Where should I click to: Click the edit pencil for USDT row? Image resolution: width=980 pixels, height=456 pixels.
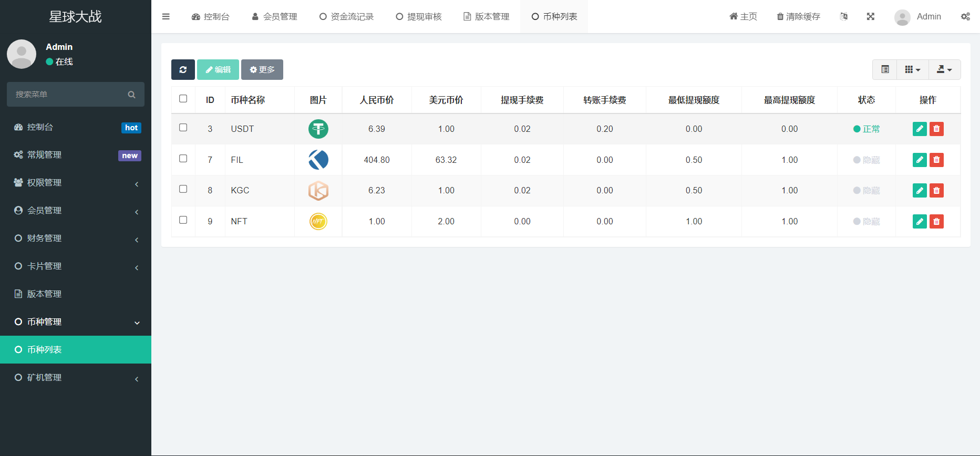920,129
